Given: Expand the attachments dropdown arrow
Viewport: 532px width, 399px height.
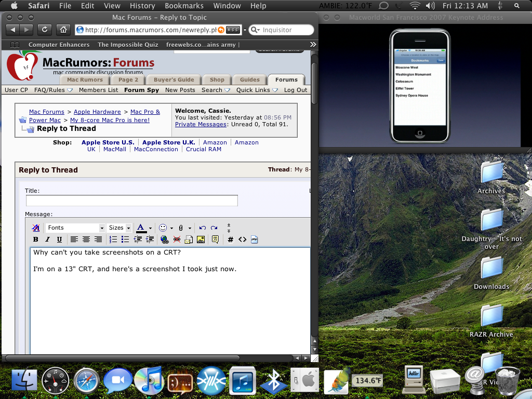Looking at the screenshot, I should 190,229.
